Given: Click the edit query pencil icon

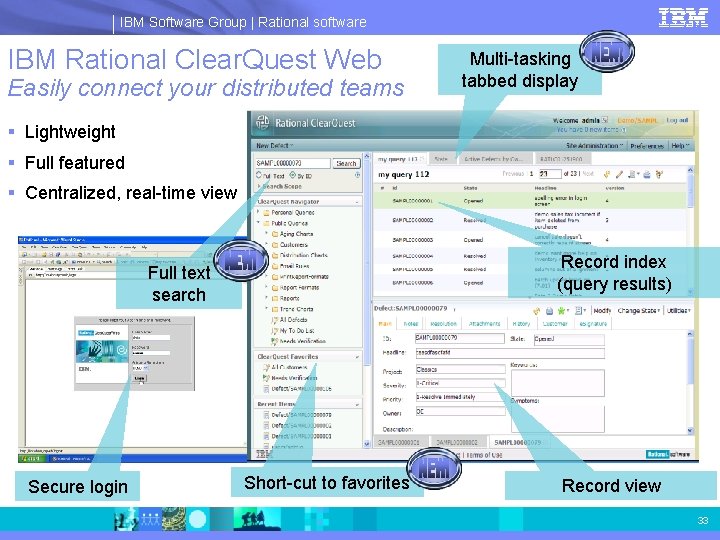Looking at the screenshot, I should pos(619,174).
